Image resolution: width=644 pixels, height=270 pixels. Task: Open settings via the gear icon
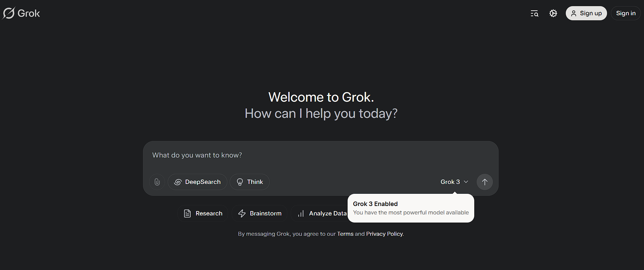click(x=553, y=13)
